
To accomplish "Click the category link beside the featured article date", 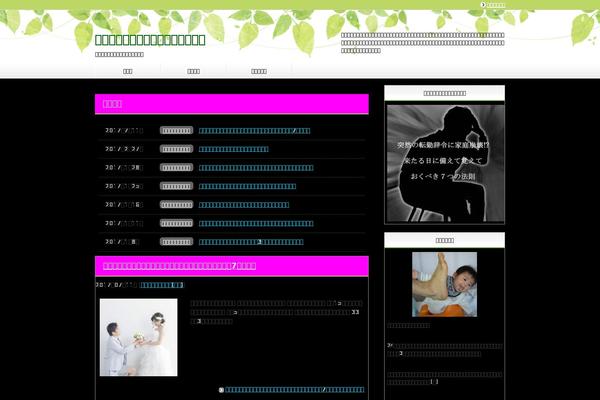I will pyautogui.click(x=161, y=285).
